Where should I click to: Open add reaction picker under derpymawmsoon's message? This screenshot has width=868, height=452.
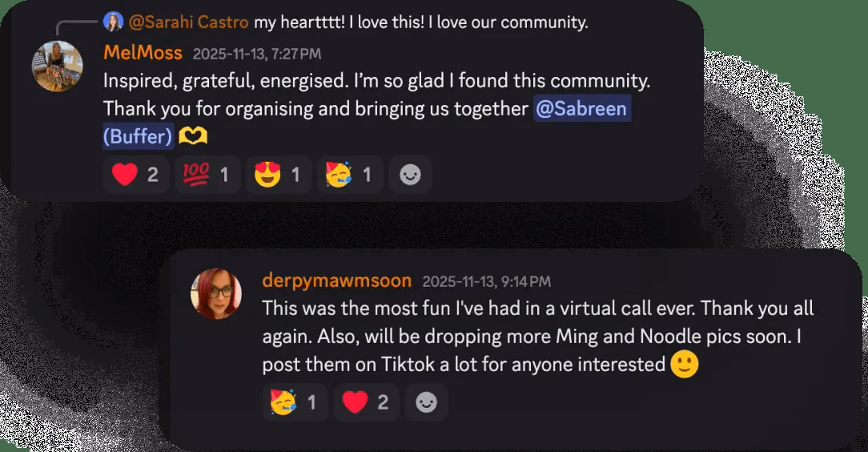pyautogui.click(x=426, y=402)
